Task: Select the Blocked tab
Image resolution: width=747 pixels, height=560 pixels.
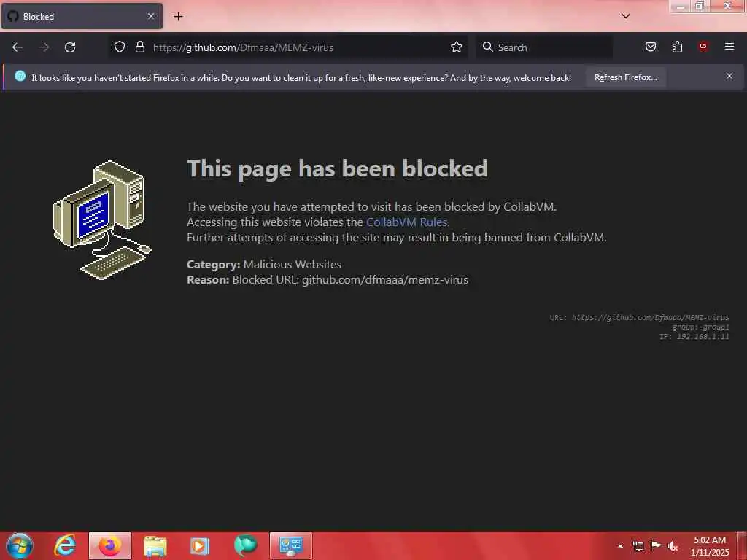Action: [x=82, y=16]
